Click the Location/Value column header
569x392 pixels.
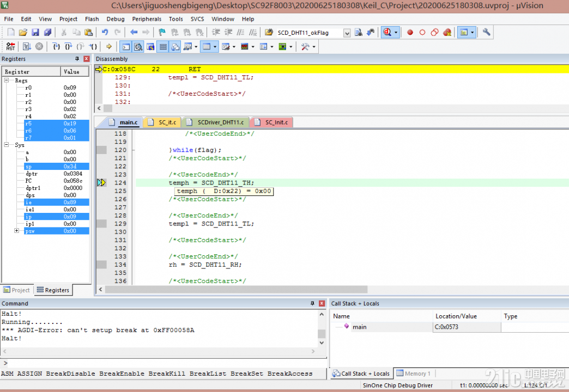(467, 316)
